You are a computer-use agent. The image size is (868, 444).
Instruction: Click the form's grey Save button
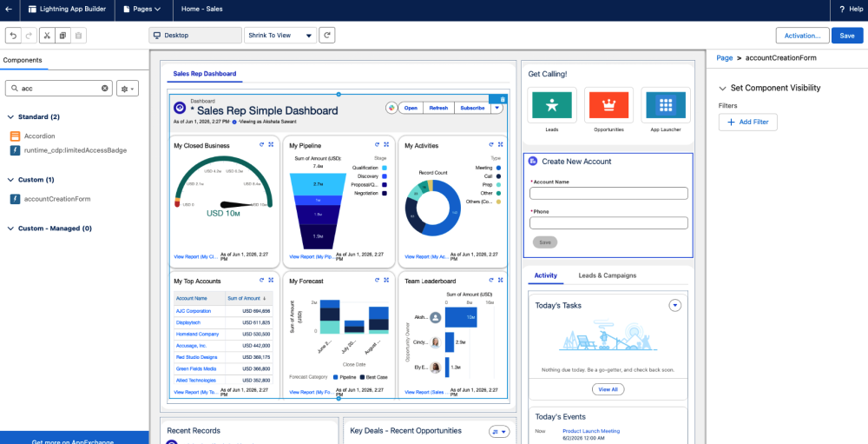(x=545, y=242)
